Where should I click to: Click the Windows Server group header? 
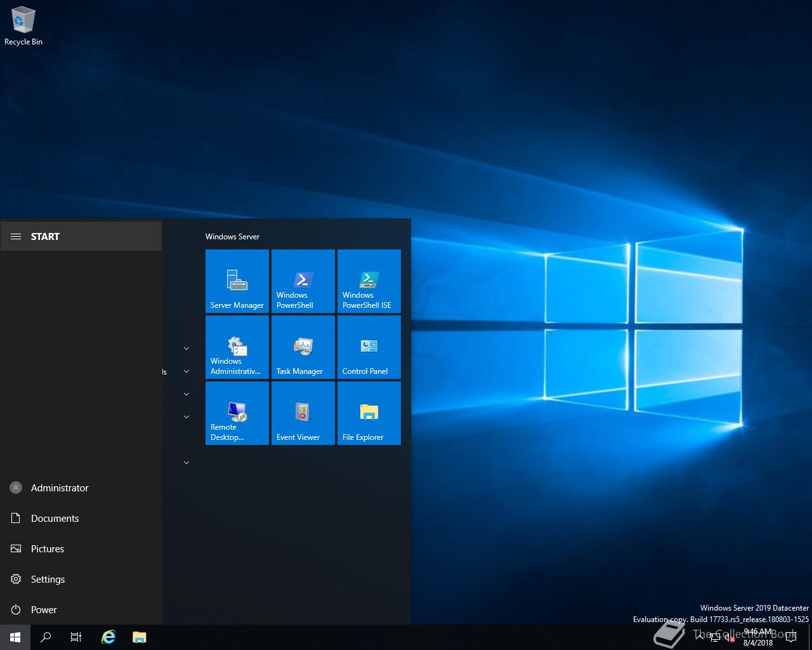[233, 236]
